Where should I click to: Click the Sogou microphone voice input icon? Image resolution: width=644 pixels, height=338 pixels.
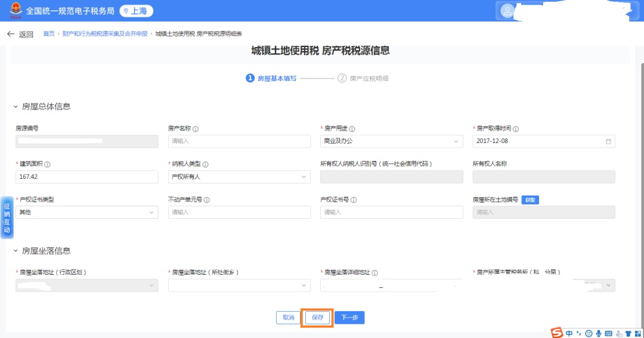tap(598, 333)
